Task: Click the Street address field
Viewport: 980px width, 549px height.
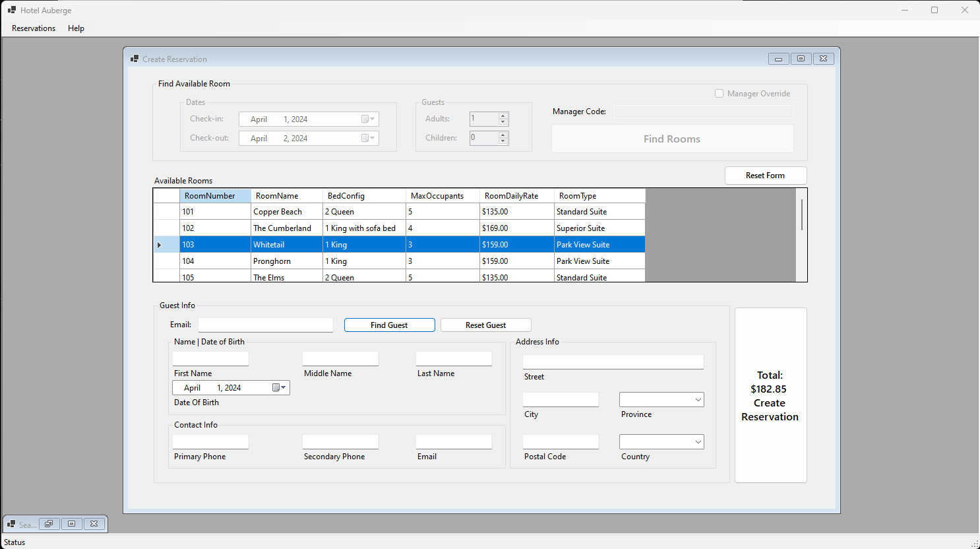Action: coord(613,362)
